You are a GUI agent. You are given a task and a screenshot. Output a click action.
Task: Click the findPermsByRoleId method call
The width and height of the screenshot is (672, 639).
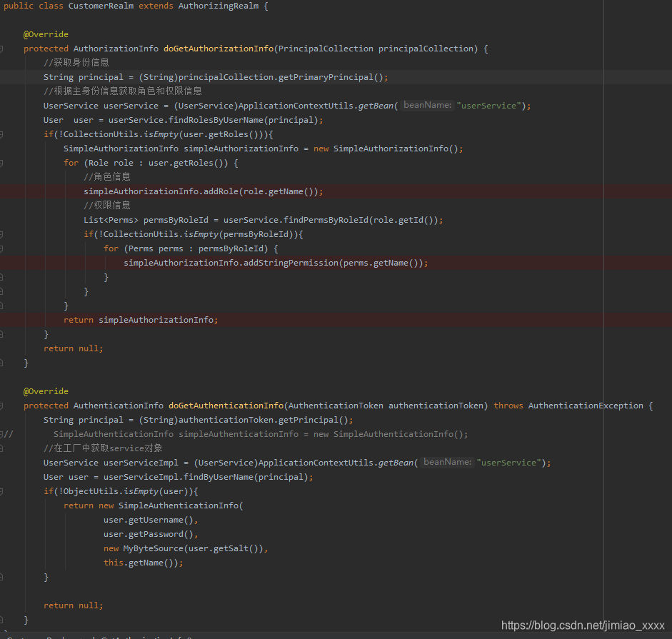pos(326,220)
